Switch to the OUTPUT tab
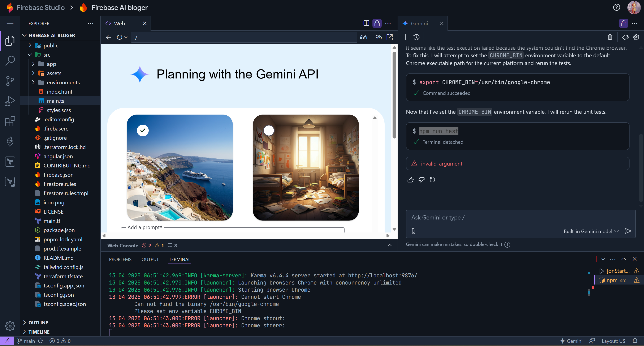 (150, 259)
